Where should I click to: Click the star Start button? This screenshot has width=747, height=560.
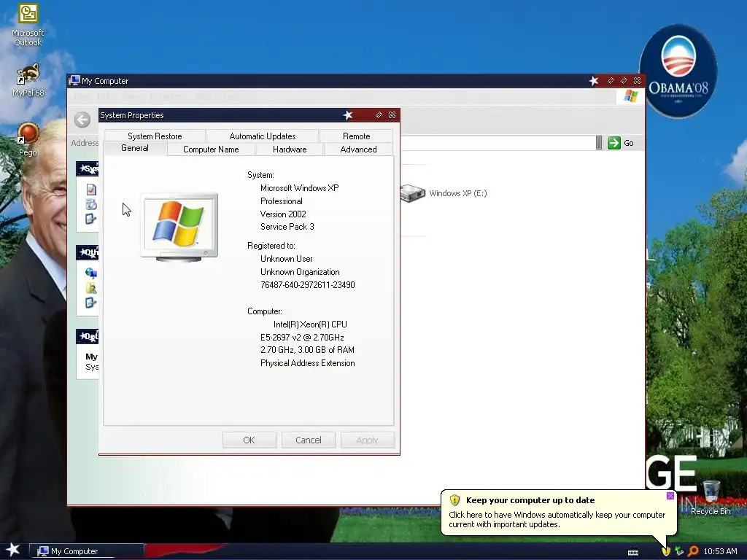pos(13,550)
